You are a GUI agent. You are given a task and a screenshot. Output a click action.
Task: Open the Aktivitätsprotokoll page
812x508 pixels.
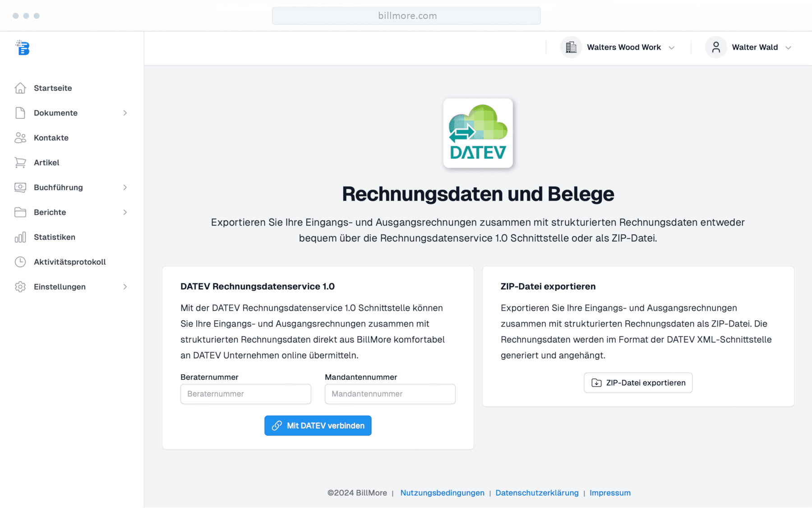(x=69, y=262)
